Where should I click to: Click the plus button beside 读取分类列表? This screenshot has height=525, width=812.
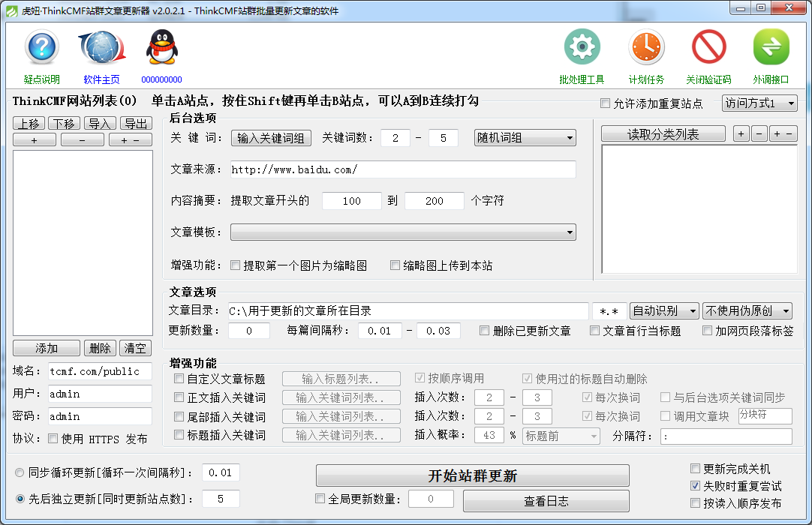pos(741,134)
